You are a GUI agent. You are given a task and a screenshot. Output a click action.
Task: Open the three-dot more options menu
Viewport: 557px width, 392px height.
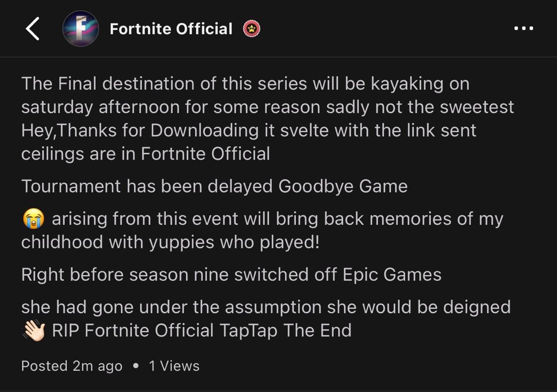(x=523, y=29)
